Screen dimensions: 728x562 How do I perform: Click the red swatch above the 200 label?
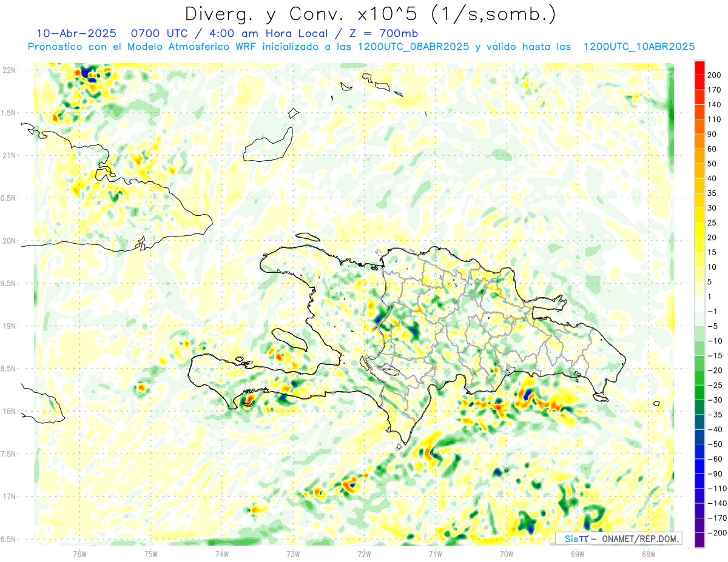pyautogui.click(x=699, y=68)
